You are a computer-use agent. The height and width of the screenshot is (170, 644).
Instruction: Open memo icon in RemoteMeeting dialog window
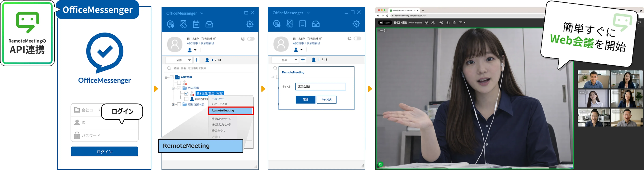[290, 24]
